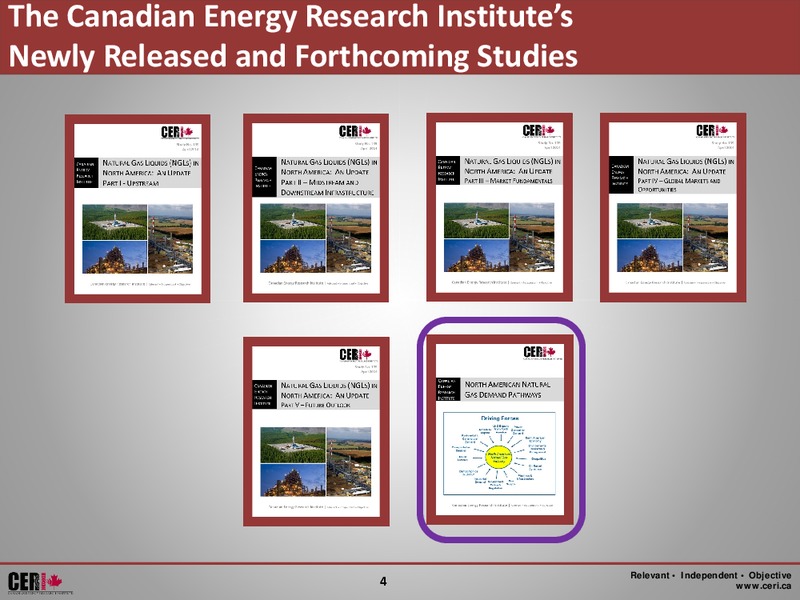Click the CERI logo on the Part V cover
The image size is (800, 600).
(359, 355)
